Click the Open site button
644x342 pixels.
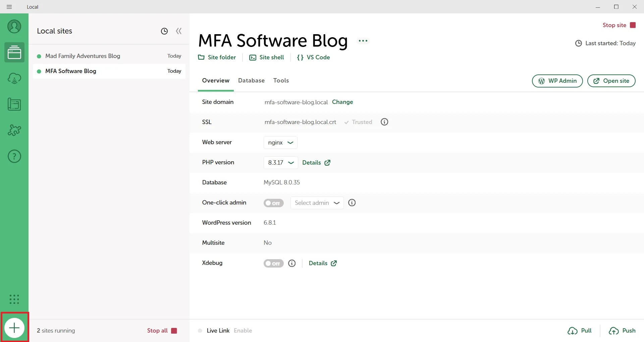611,81
